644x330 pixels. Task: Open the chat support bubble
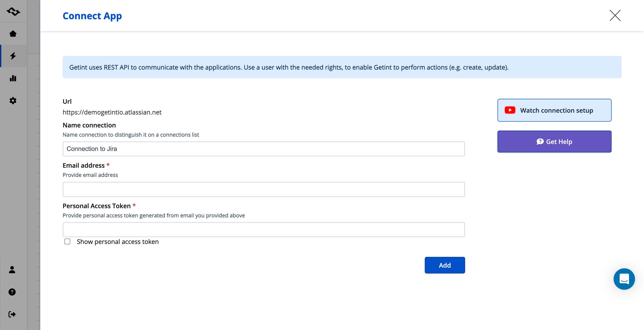coord(624,279)
